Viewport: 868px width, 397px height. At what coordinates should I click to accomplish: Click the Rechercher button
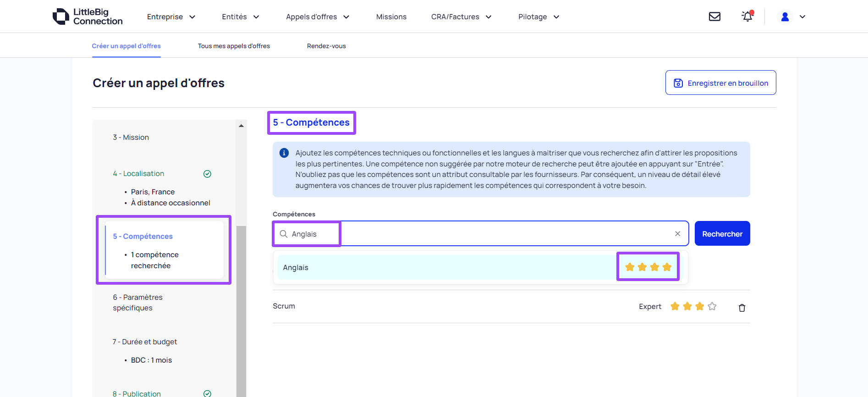(x=722, y=234)
